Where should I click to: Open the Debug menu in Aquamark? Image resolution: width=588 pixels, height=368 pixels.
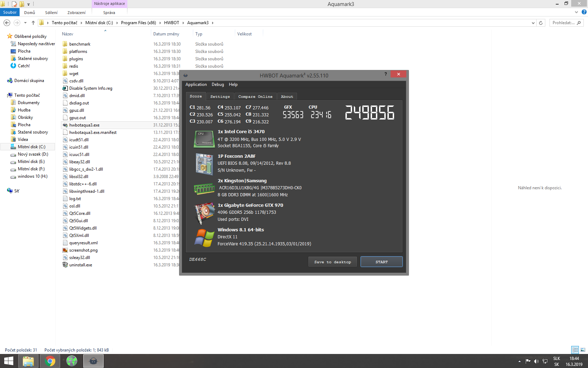tap(218, 84)
